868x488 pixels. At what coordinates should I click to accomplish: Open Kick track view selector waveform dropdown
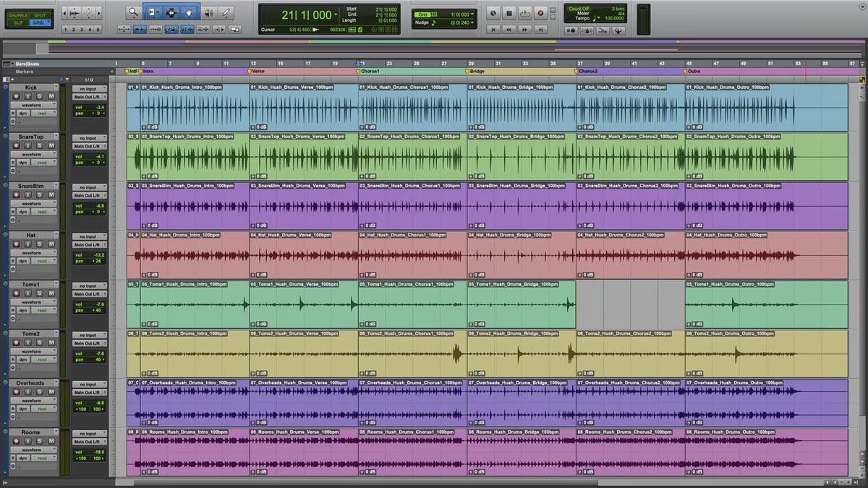coord(33,106)
